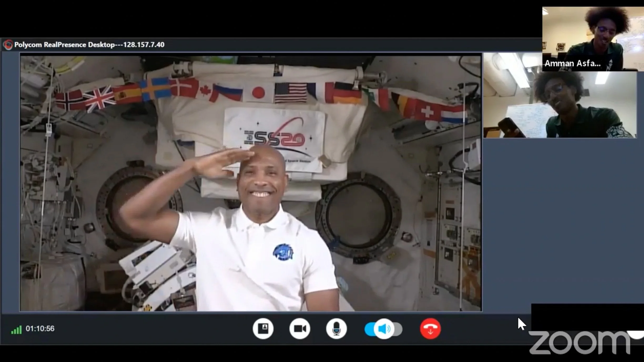Turn off the camera with video icon
Image resolution: width=644 pixels, height=362 pixels.
(300, 329)
